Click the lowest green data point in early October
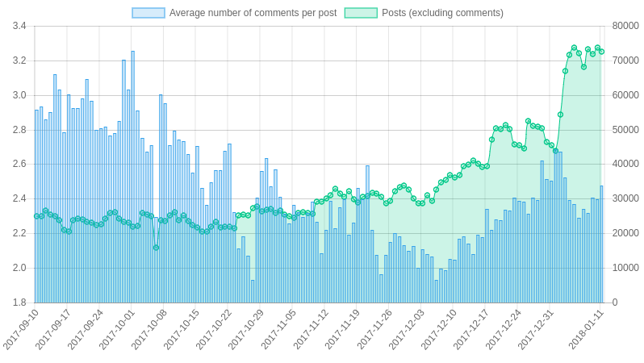The width and height of the screenshot is (644, 363). [x=156, y=248]
